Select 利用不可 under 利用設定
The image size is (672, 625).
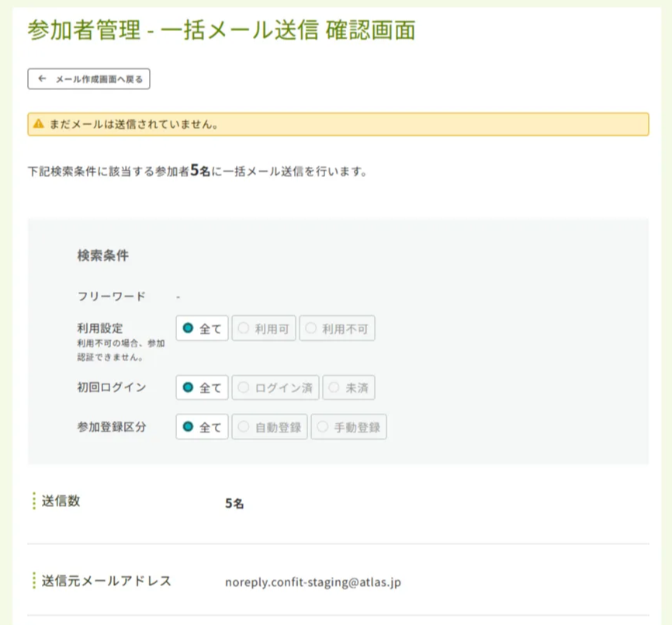pyautogui.click(x=337, y=328)
